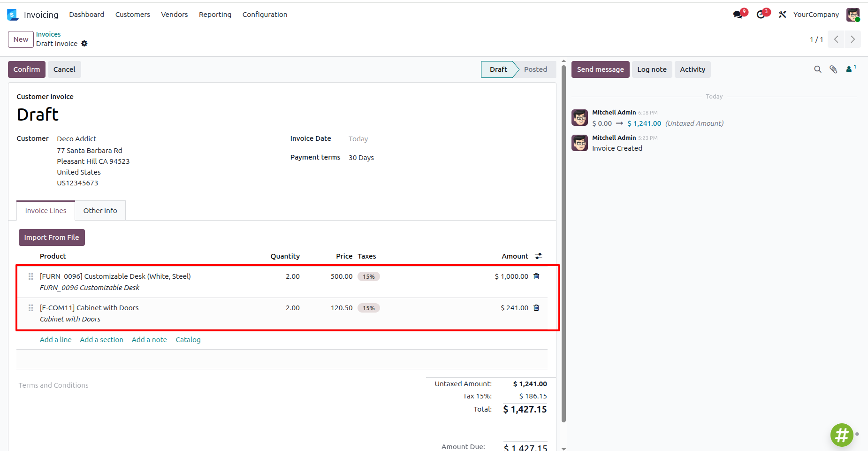This screenshot has height=451, width=868.
Task: Click Mitchell Admin avatar on Invoice Created message
Action: (579, 143)
